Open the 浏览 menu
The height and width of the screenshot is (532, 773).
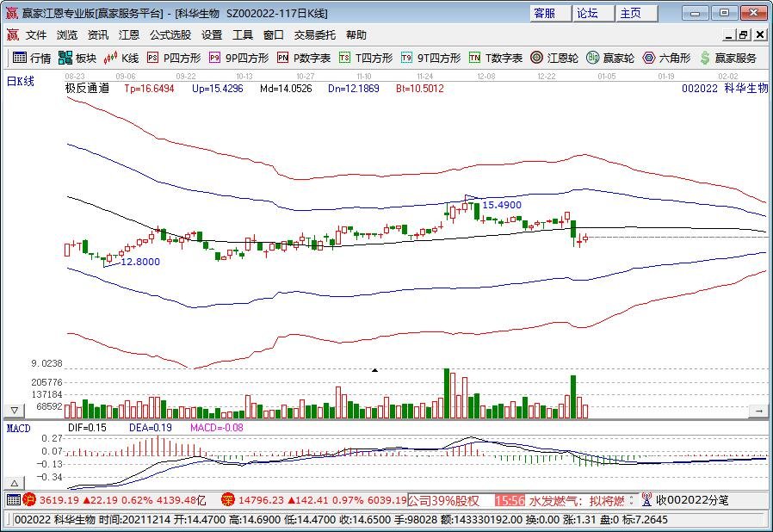click(67, 35)
